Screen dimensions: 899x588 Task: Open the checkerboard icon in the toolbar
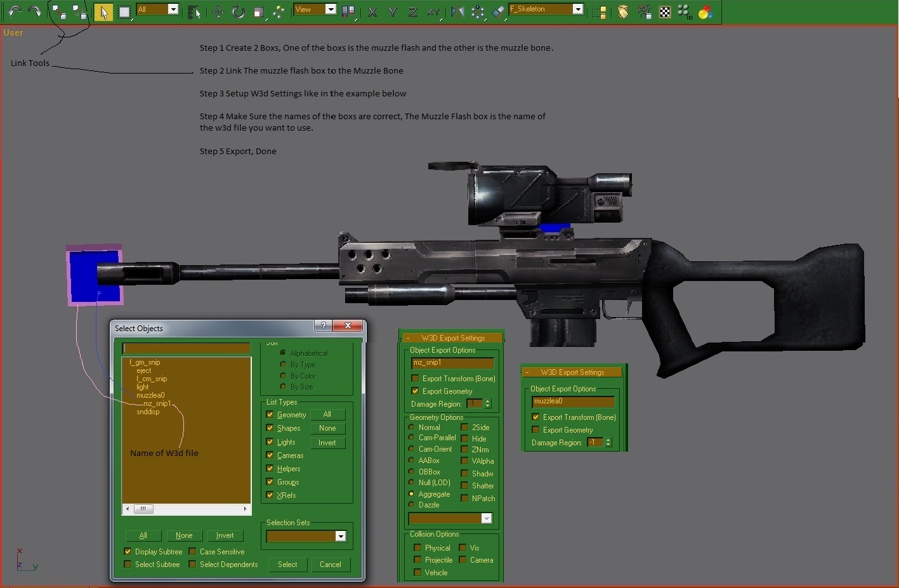pos(665,11)
